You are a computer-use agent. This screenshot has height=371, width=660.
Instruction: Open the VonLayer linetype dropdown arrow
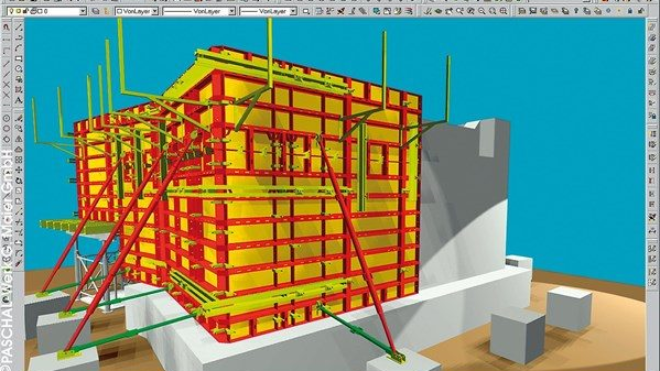[231, 11]
